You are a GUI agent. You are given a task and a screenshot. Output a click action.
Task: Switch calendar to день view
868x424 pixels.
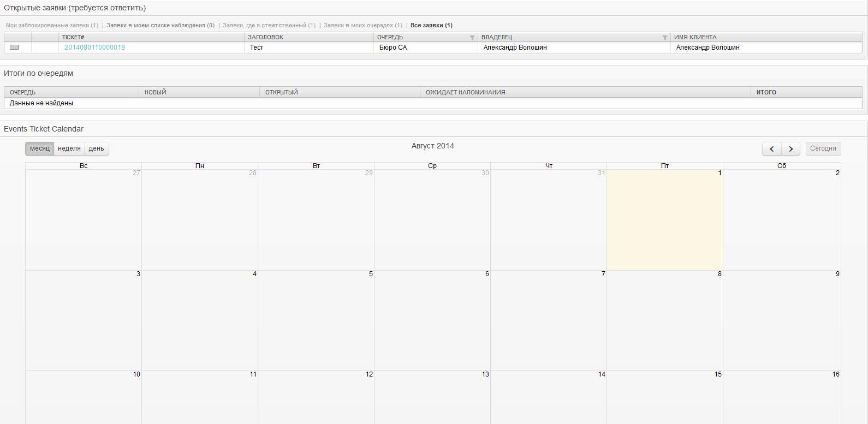97,148
